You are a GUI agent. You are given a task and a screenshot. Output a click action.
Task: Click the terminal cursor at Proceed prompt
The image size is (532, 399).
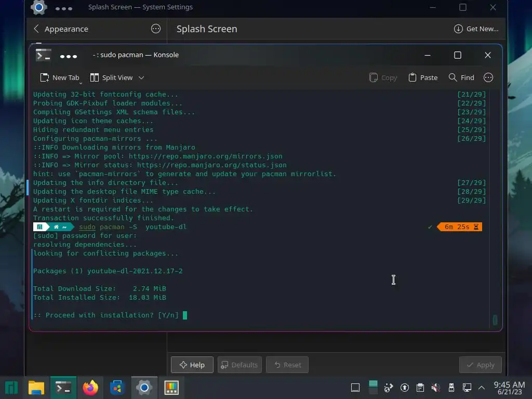coord(185,315)
